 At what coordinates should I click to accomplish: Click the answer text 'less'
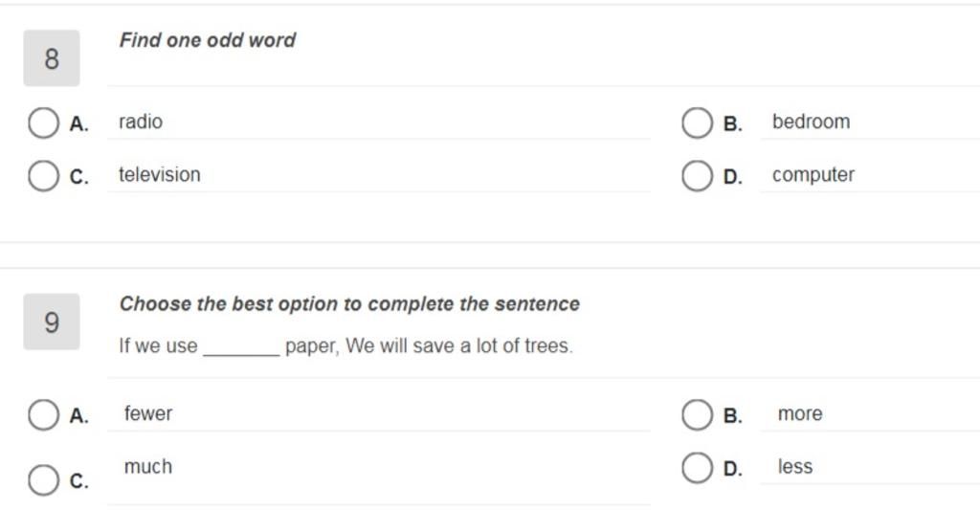795,467
